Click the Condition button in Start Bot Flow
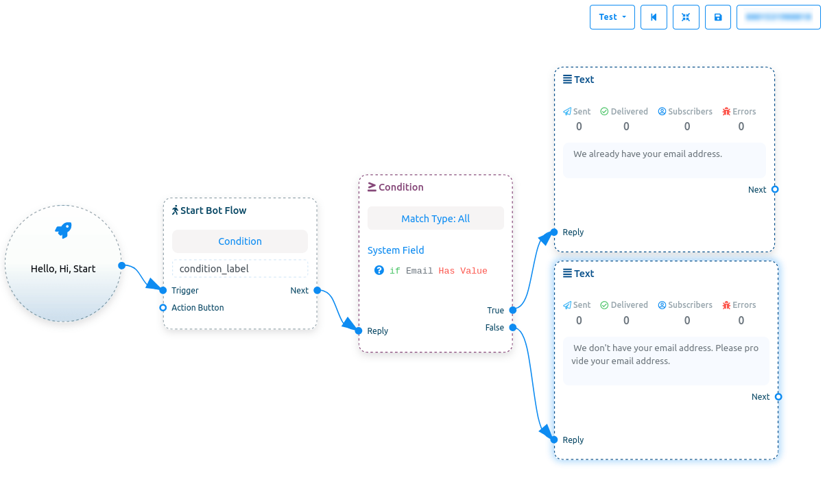This screenshot has height=504, width=825. [x=239, y=241]
